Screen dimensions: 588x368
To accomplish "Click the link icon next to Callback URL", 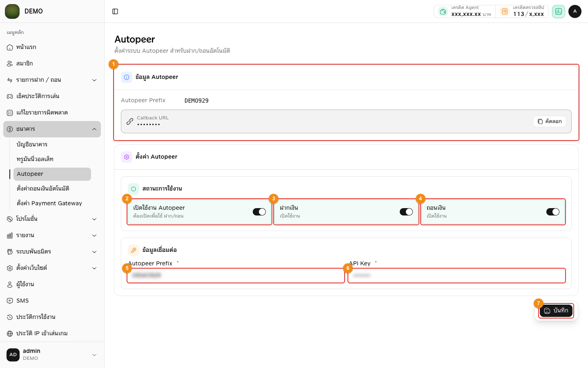I will (x=130, y=121).
